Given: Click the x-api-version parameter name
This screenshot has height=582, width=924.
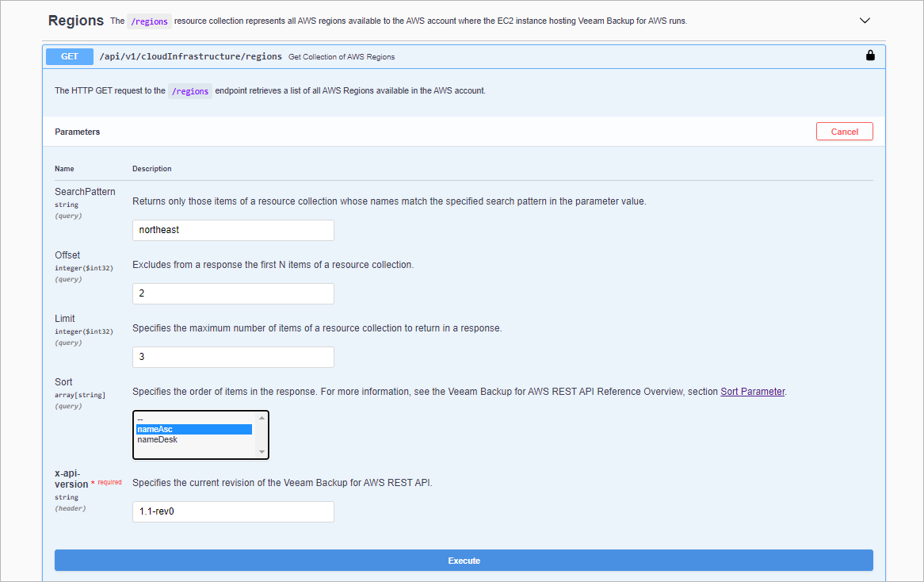Looking at the screenshot, I should pos(71,479).
